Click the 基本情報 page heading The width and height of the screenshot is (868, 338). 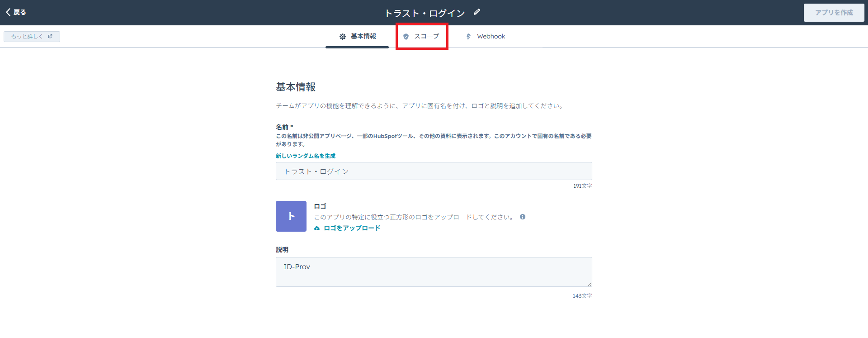click(296, 87)
